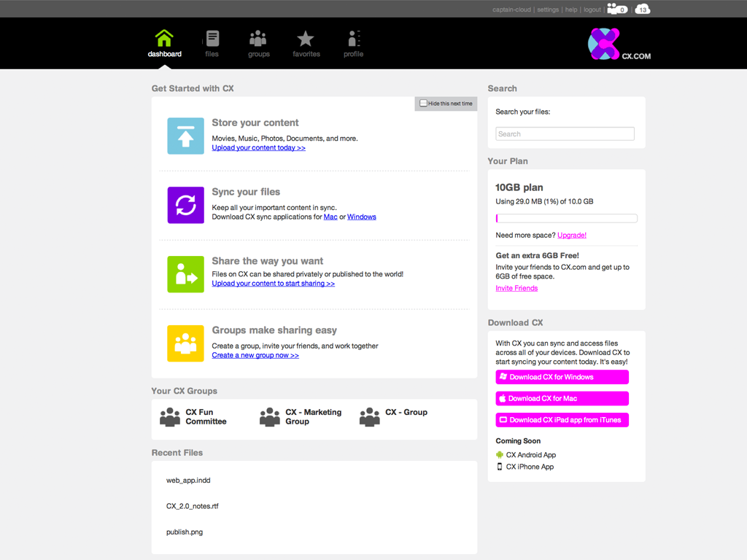The width and height of the screenshot is (747, 560).
Task: Click the cloud notification icon showing 13
Action: 642,9
